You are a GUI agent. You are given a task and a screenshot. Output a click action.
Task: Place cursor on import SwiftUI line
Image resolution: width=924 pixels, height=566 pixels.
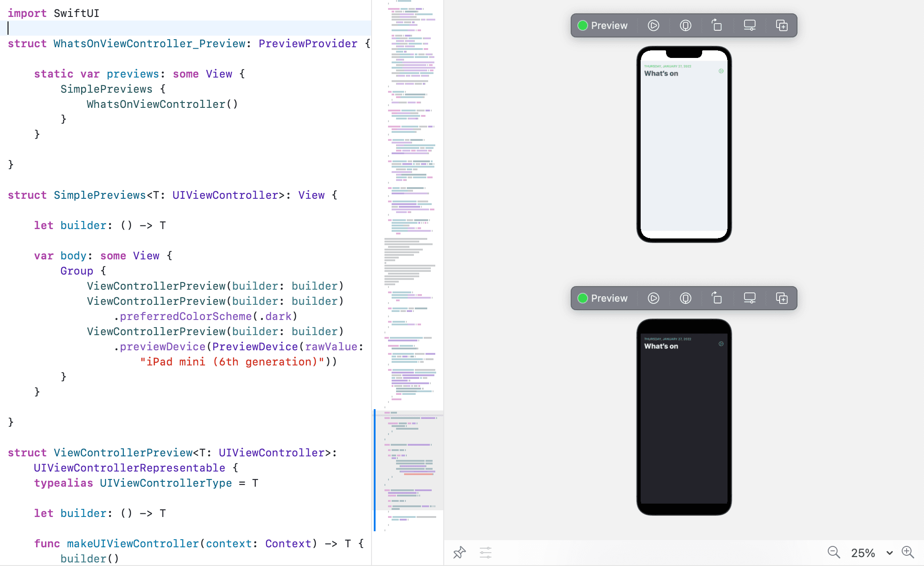tap(53, 13)
